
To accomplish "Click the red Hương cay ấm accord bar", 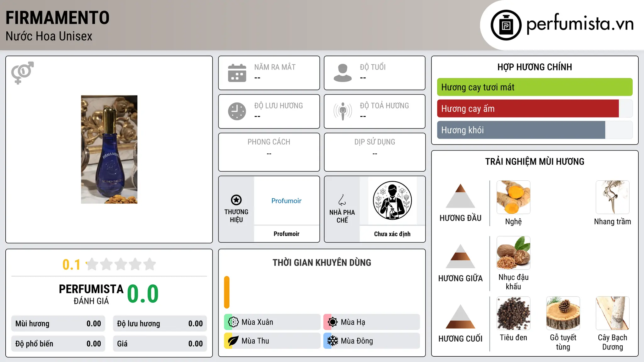I will pyautogui.click(x=528, y=108).
